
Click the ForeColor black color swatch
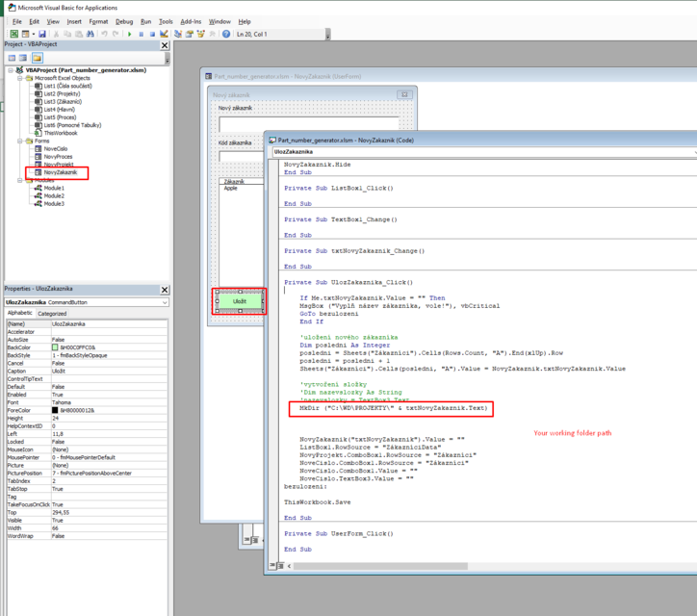[56, 409]
